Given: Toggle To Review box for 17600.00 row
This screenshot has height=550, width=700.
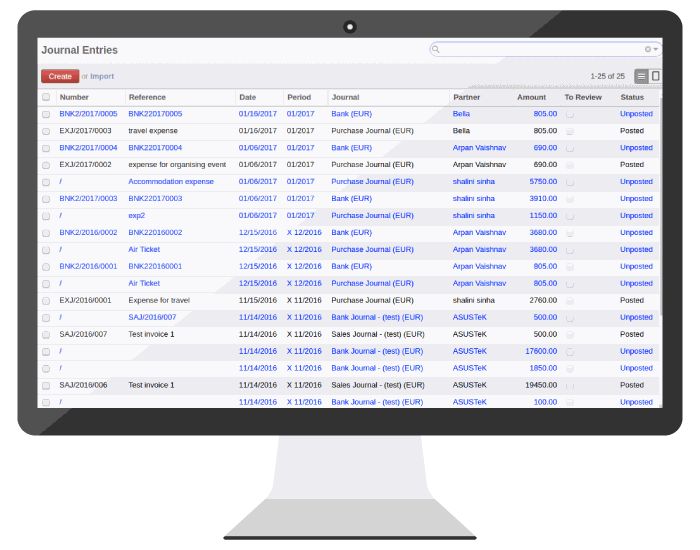Looking at the screenshot, I should tap(570, 352).
